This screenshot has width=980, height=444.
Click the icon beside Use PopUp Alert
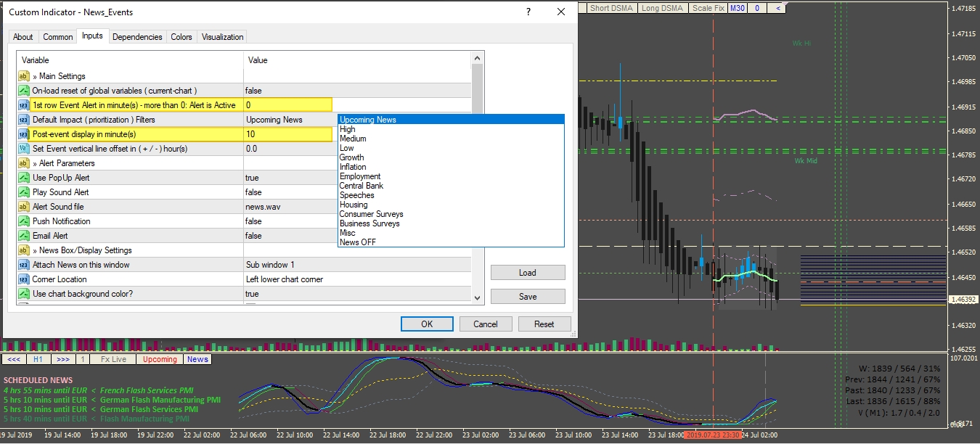tap(23, 178)
